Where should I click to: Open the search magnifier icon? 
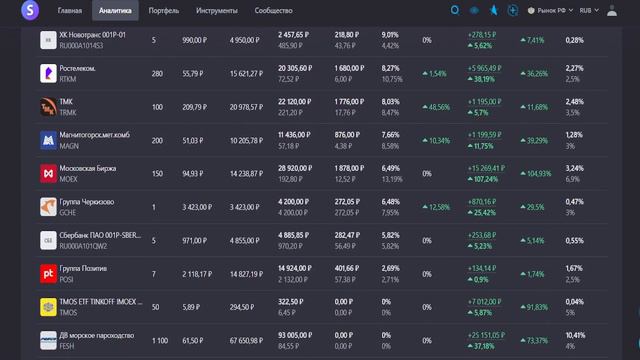click(x=455, y=10)
